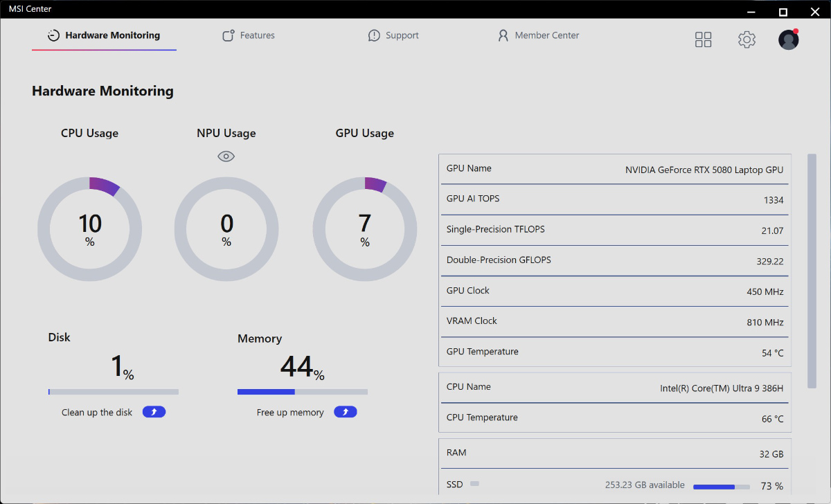The image size is (831, 504).
Task: Click the Support chat bubble icon
Action: [374, 35]
